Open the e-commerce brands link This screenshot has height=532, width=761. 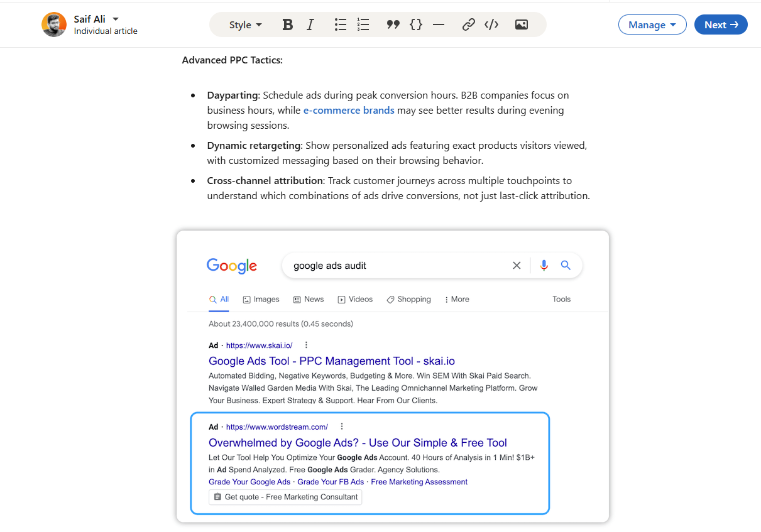(349, 111)
